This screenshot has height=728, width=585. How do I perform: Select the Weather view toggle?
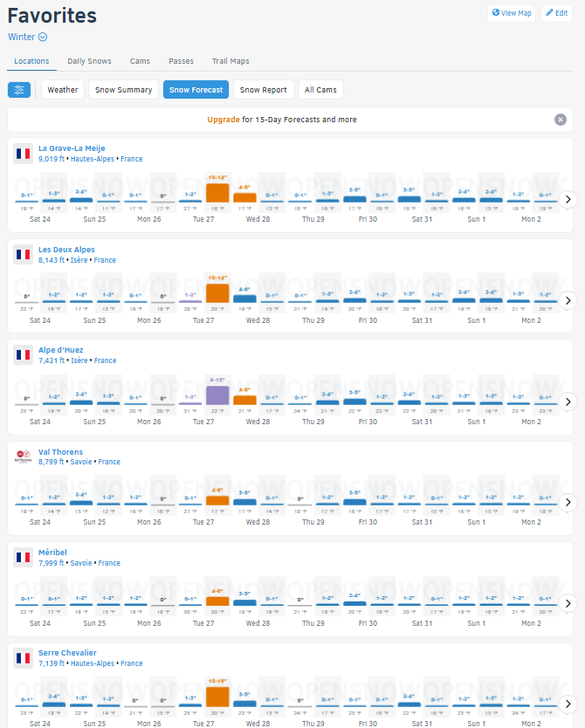[63, 90]
